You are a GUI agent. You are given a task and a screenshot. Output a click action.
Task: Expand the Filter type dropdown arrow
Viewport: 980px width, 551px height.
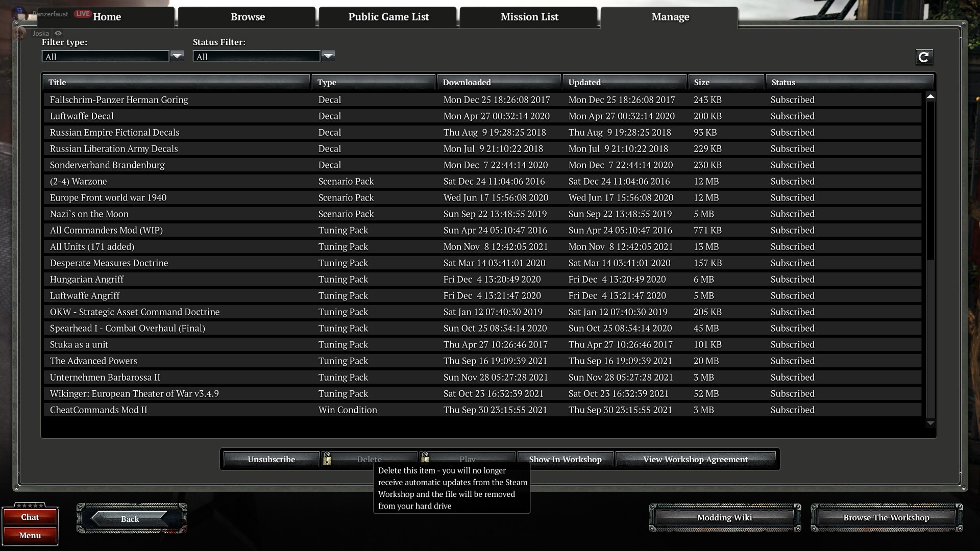click(x=177, y=56)
